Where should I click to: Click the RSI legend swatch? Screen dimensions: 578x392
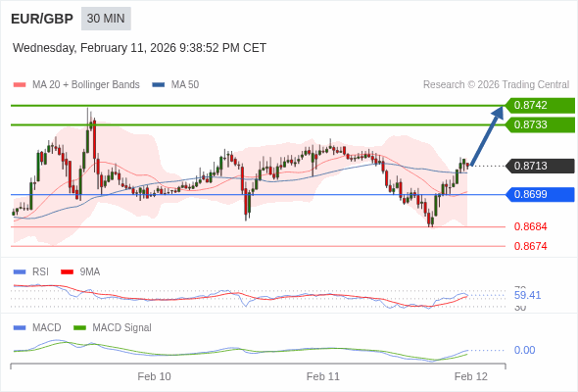pyautogui.click(x=20, y=272)
